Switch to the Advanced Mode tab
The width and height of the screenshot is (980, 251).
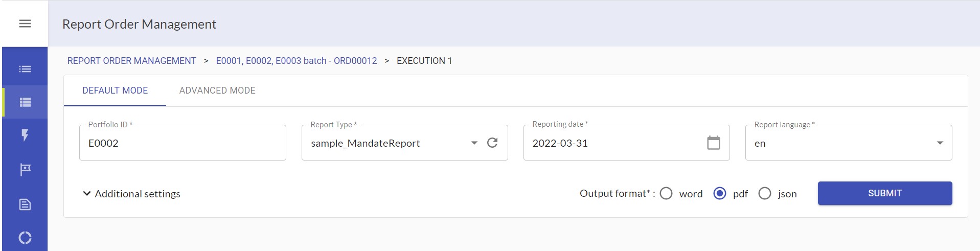click(x=217, y=90)
